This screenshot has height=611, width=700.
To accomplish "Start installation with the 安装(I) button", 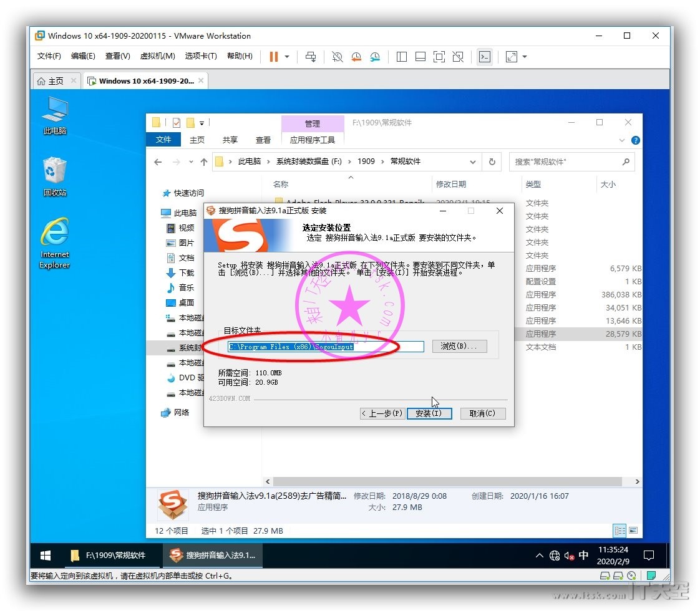I will (x=429, y=413).
